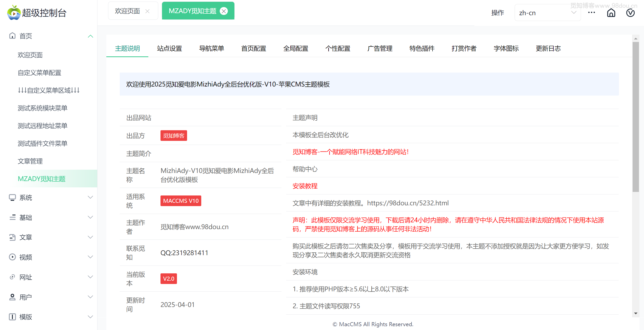Click the QQ:2319281411 contact text
The width and height of the screenshot is (644, 330).
[x=184, y=253]
